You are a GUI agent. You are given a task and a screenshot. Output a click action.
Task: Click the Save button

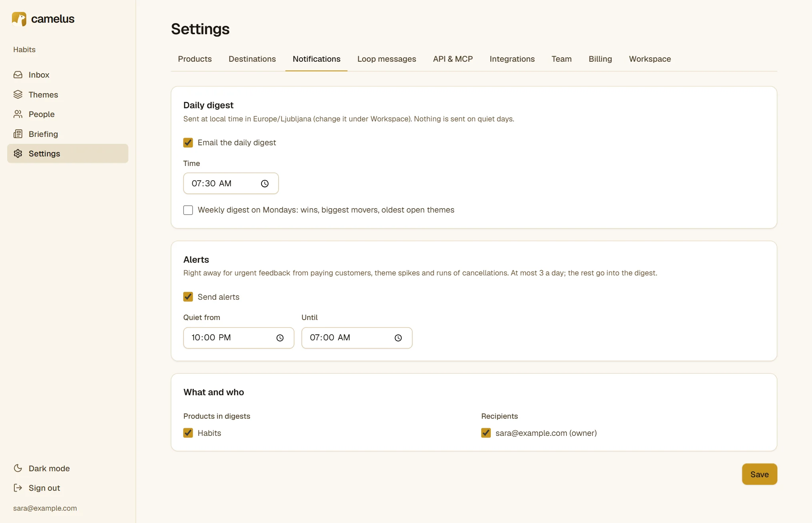[759, 474]
